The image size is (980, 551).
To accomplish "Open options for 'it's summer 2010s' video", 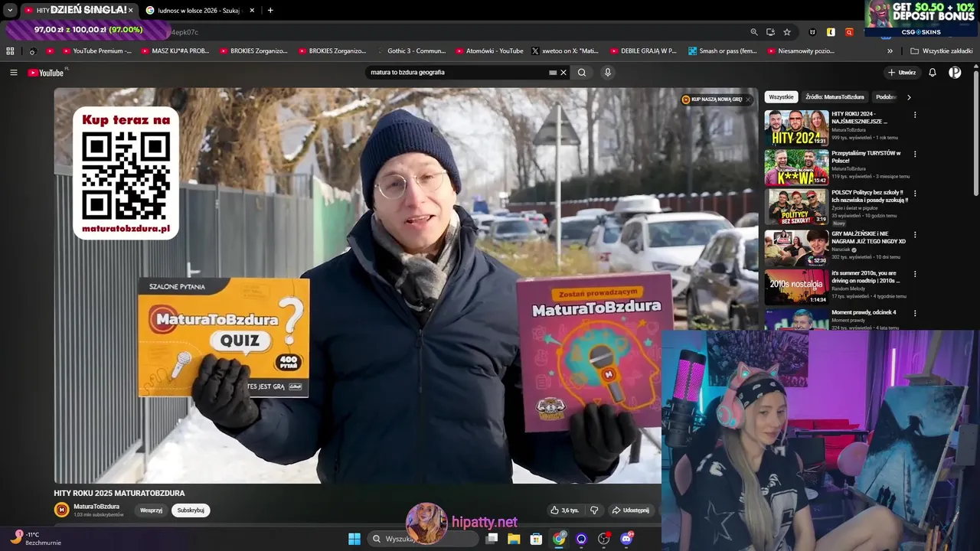I will tap(915, 274).
